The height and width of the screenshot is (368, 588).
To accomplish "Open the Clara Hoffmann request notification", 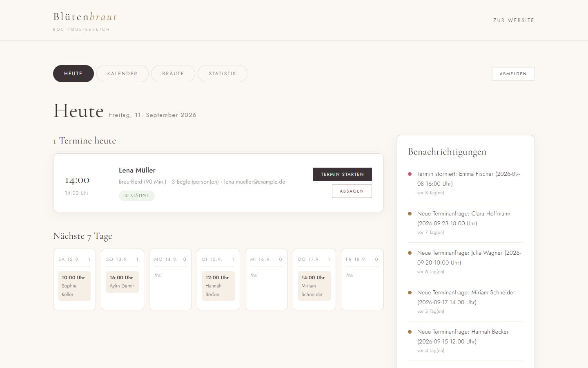I will coord(465,222).
